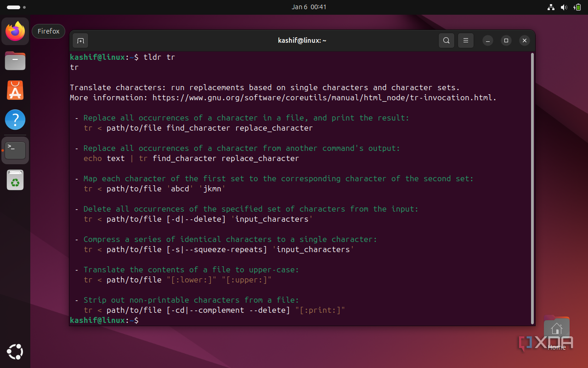The image size is (588, 368).
Task: Click the terminal vertical scrollbar
Action: [x=532, y=188]
